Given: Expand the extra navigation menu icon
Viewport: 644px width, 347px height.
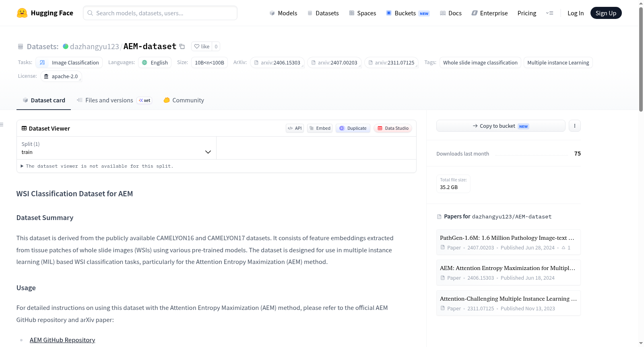Looking at the screenshot, I should (x=549, y=13).
